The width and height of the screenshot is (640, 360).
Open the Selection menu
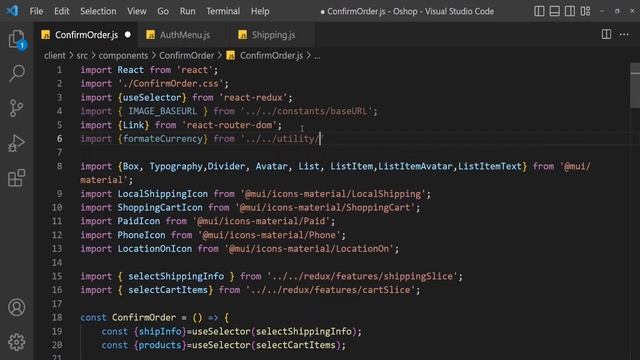point(98,11)
